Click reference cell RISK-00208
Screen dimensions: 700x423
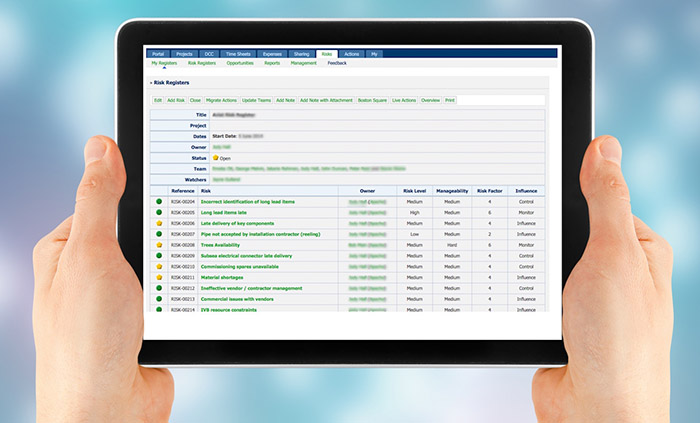(183, 245)
